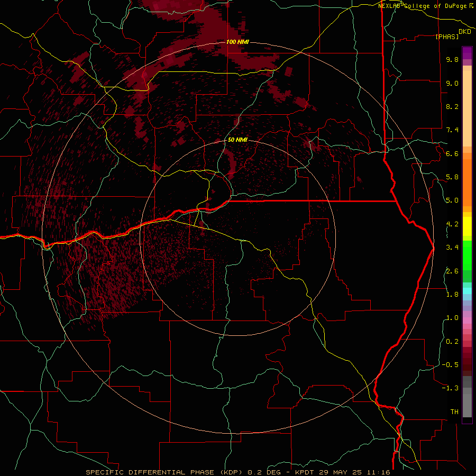Click the 9.8 scale value
The image size is (476, 476).
click(x=452, y=59)
